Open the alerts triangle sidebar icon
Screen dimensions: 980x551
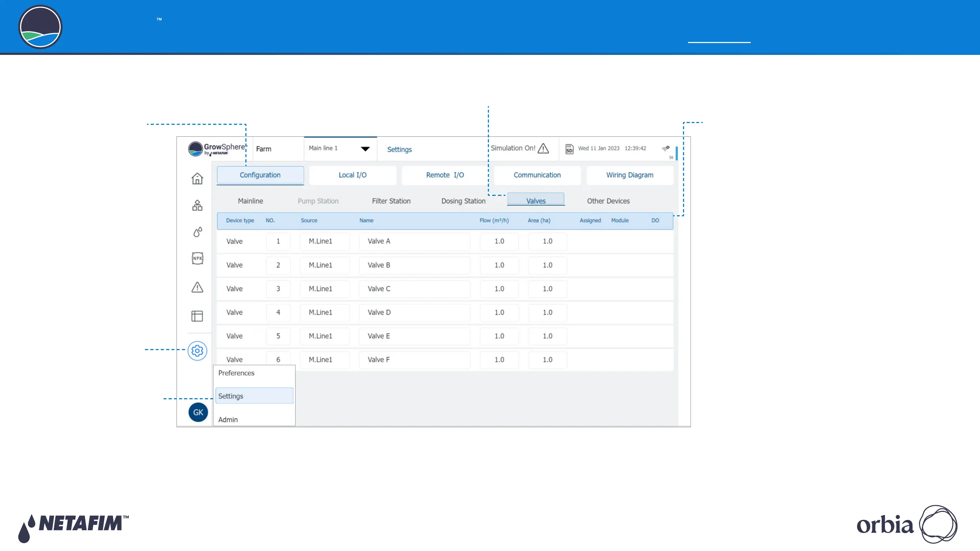coord(197,287)
